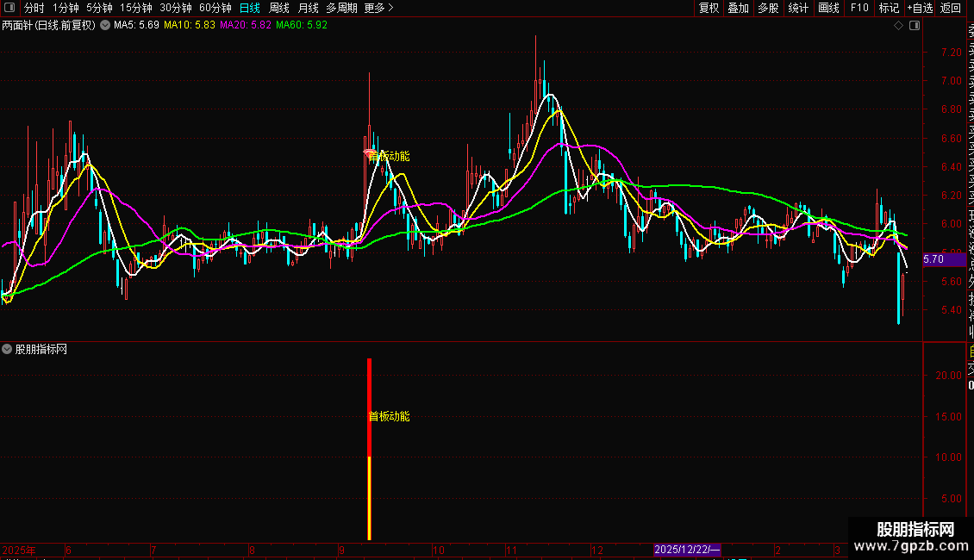
Task: Switch to 多周期 multi-period view
Action: click(x=342, y=8)
